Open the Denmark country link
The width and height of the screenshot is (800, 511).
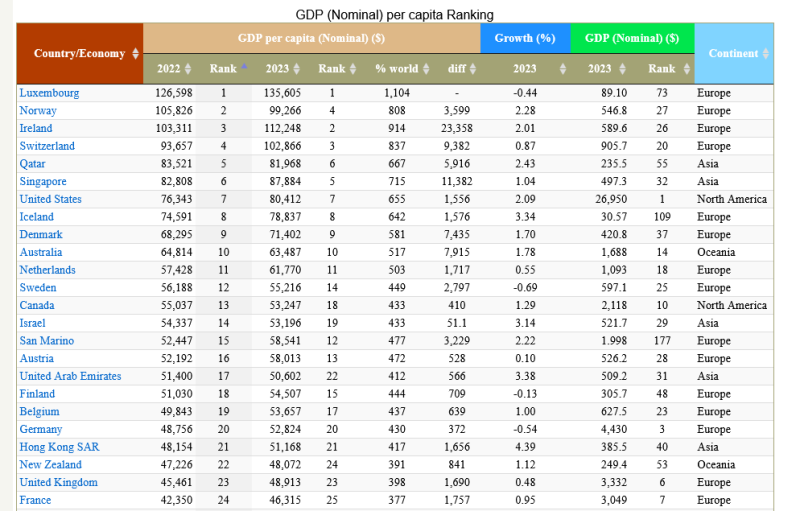click(41, 235)
